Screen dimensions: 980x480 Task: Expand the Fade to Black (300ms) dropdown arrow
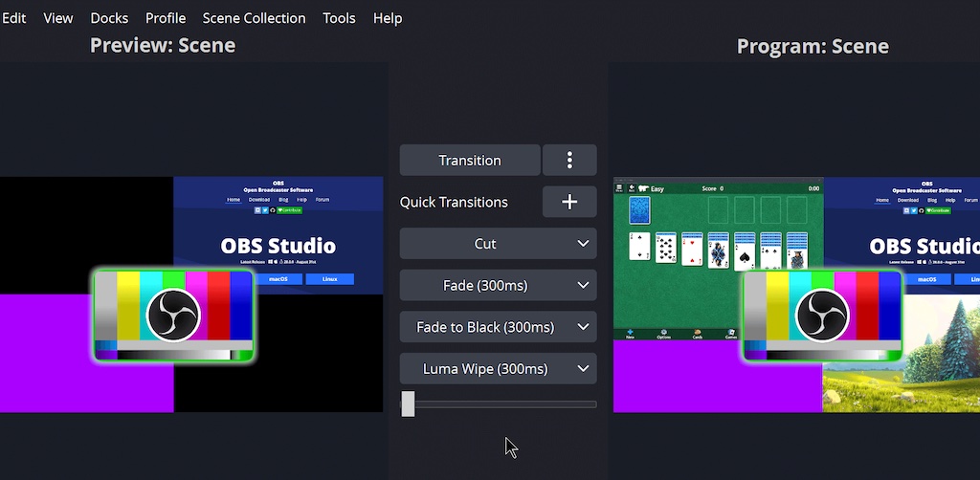583,327
